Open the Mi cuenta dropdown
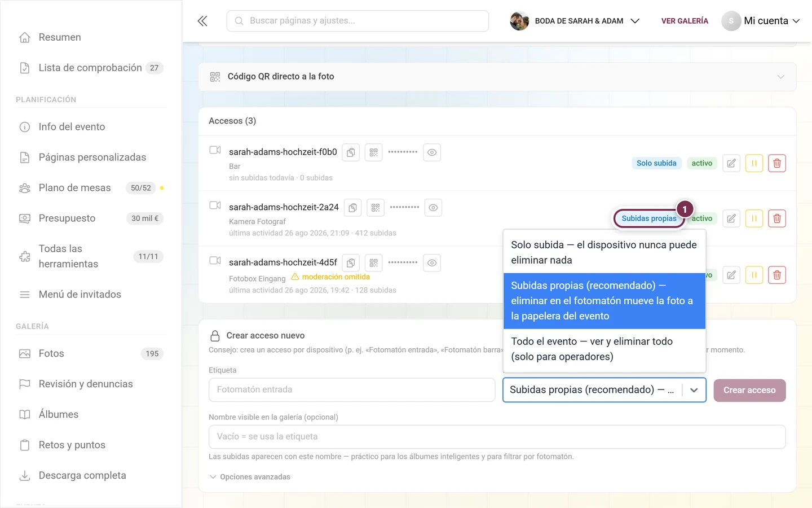This screenshot has width=812, height=508. (x=761, y=21)
